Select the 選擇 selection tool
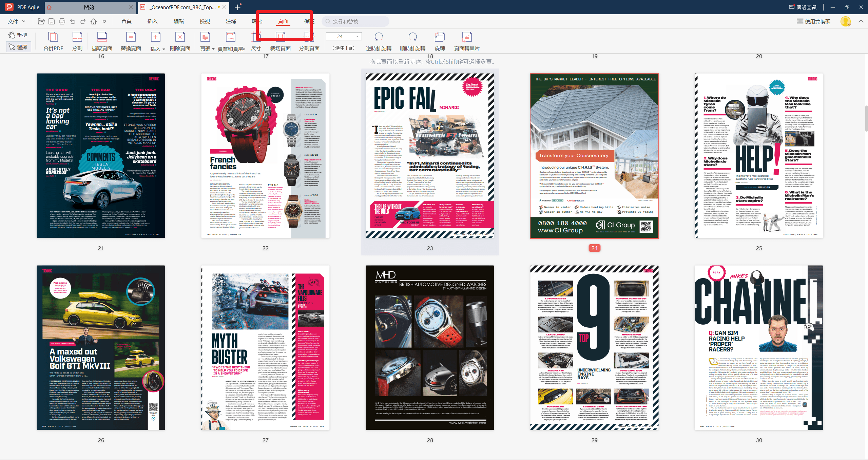The height and width of the screenshot is (460, 868). click(x=19, y=47)
